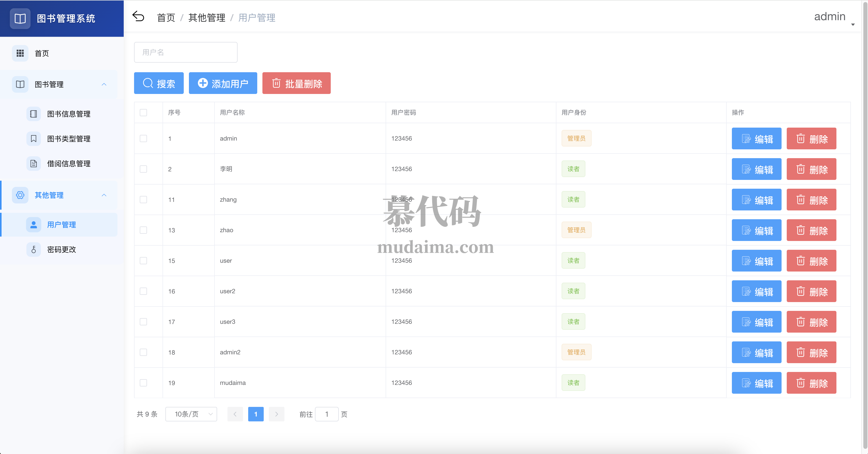Screen dimensions: 868x454
Task: Click the person icon beside 用户管理
Action: click(x=33, y=224)
